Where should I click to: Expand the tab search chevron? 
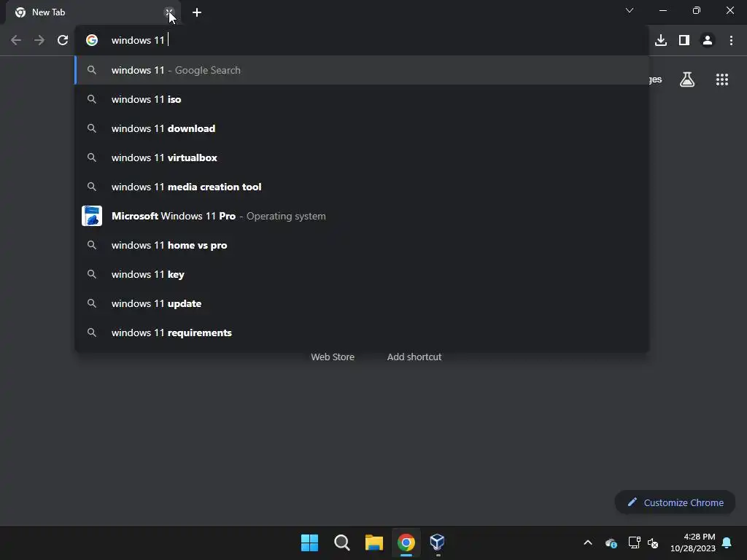point(630,10)
